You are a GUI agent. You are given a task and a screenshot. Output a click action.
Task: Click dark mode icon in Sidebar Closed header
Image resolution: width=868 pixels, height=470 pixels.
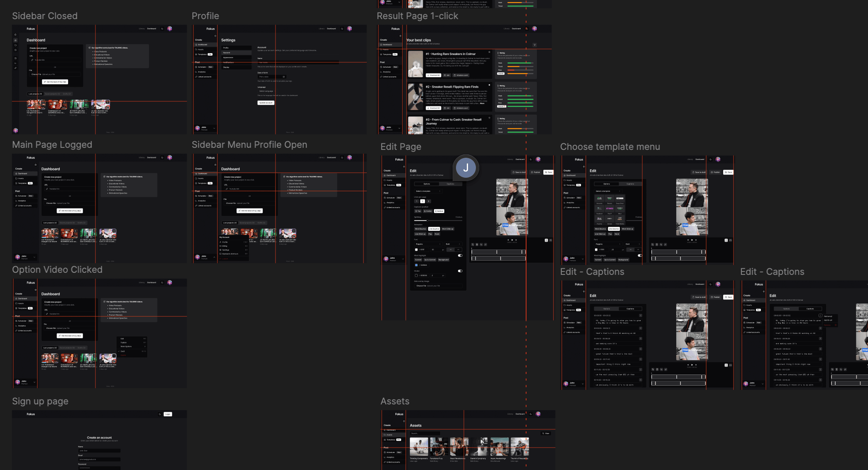(162, 29)
